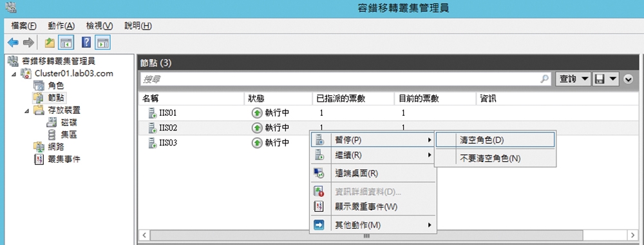Click the 搜尋 search input field
This screenshot has width=644, height=245.
pyautogui.click(x=340, y=79)
